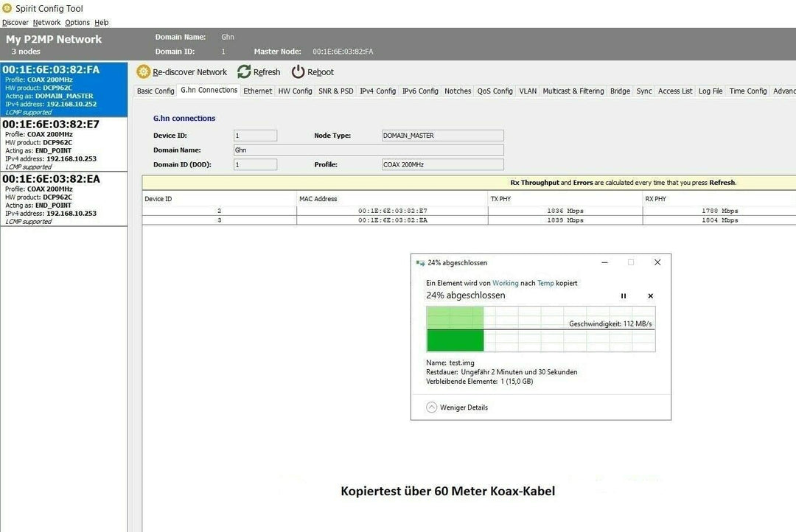Click the Refresh button label
The height and width of the screenshot is (532, 796).
(267, 72)
